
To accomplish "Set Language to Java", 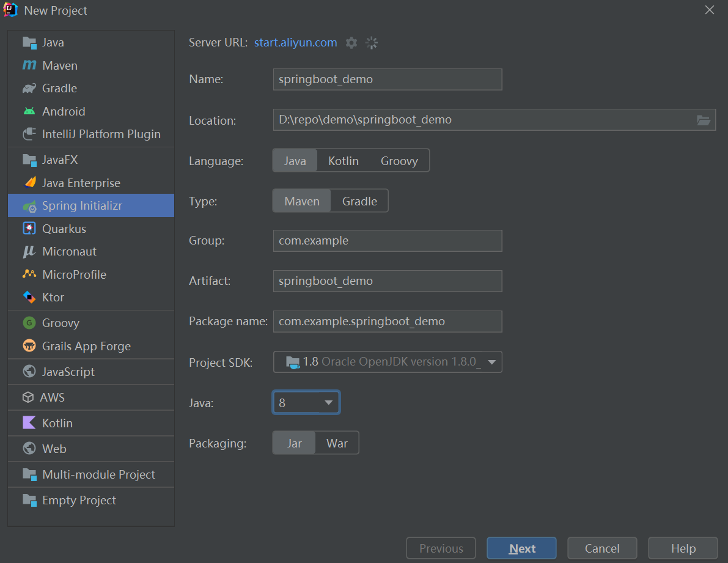I will pyautogui.click(x=295, y=161).
